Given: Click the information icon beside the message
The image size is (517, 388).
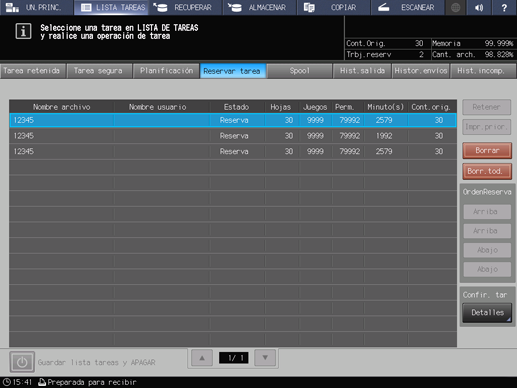Looking at the screenshot, I should (23, 31).
